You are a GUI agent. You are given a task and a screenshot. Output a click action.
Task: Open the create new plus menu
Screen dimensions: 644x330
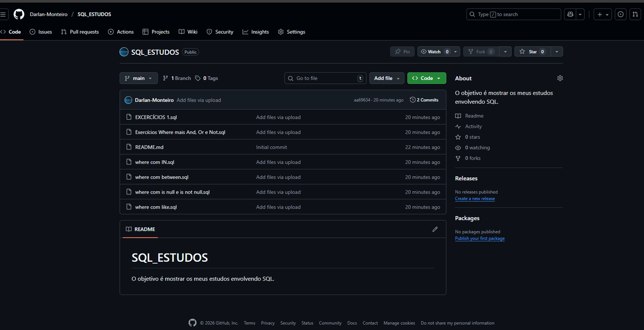603,15
